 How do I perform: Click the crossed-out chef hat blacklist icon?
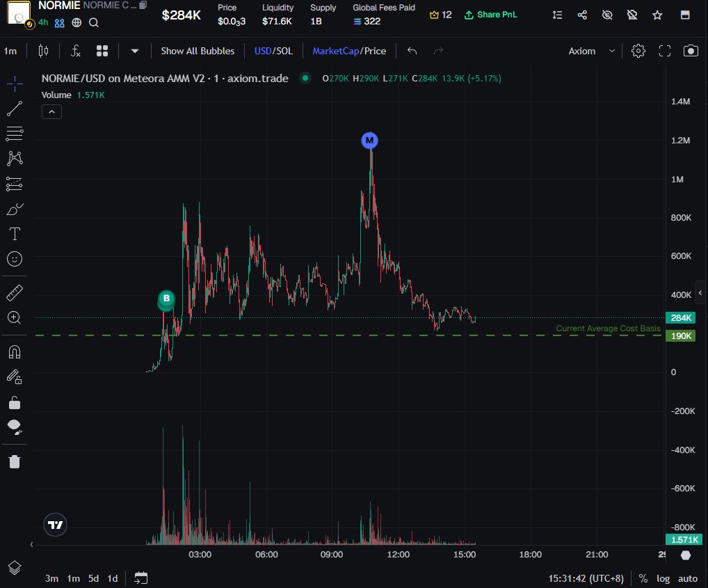tap(632, 15)
